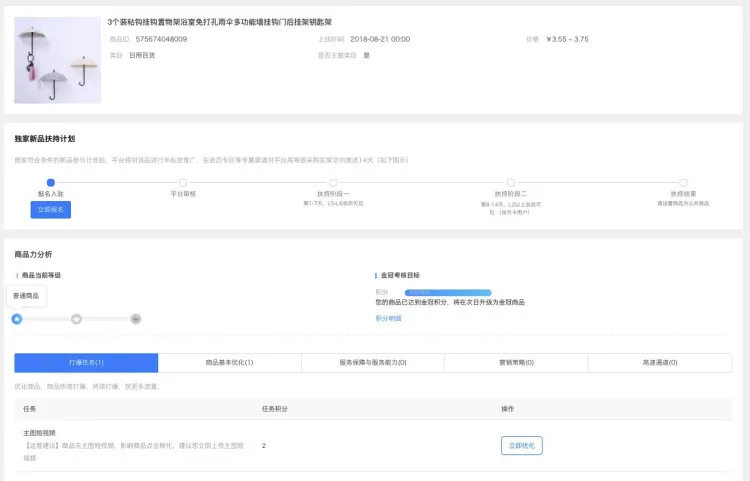Click the middle grey level icon
This screenshot has width=750, height=481.
pyautogui.click(x=76, y=319)
